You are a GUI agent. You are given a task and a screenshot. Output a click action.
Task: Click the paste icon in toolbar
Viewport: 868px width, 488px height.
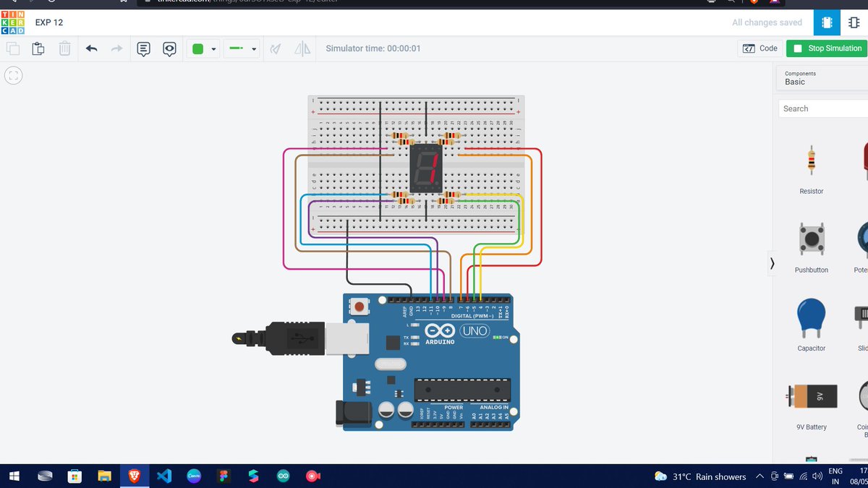[x=38, y=48]
